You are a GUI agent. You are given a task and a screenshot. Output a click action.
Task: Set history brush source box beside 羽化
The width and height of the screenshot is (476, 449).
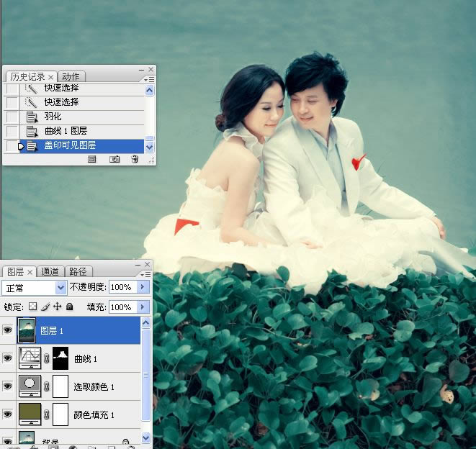click(12, 117)
